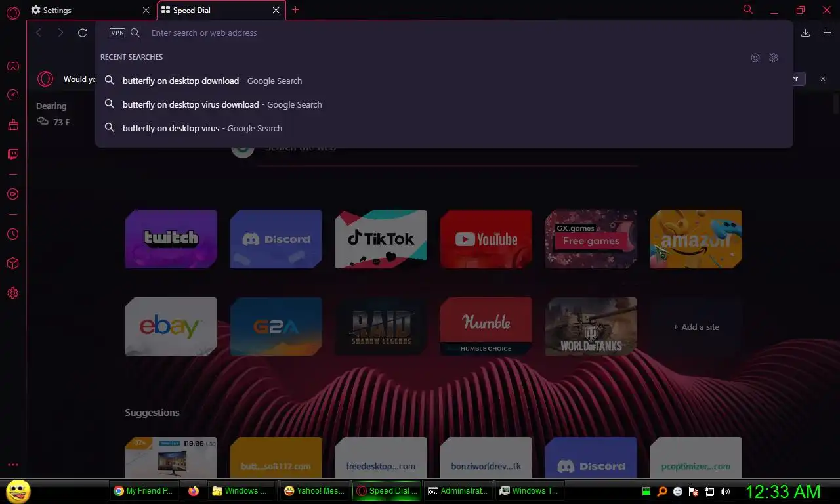Open the bonziworldrev...tk suggestion tile
Image resolution: width=840 pixels, height=504 pixels.
pos(486,457)
